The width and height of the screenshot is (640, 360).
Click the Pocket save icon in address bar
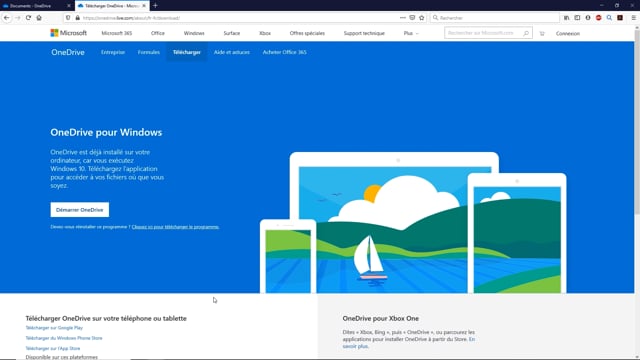(x=412, y=18)
